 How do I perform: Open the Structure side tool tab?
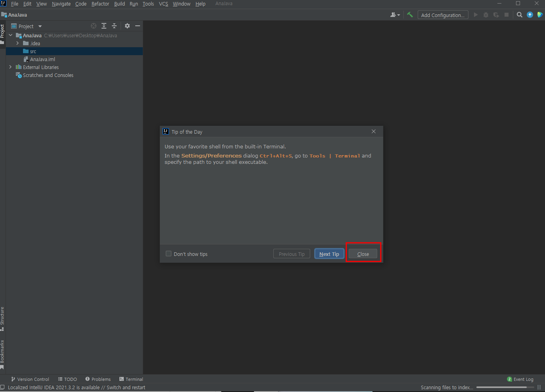coord(2,319)
